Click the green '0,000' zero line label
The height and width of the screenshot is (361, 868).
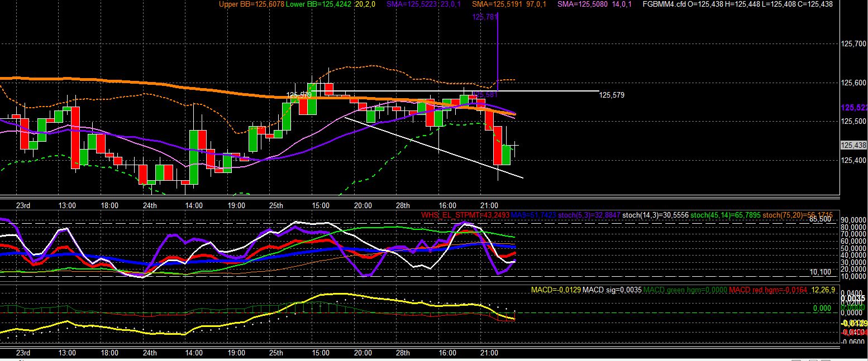coord(822,308)
